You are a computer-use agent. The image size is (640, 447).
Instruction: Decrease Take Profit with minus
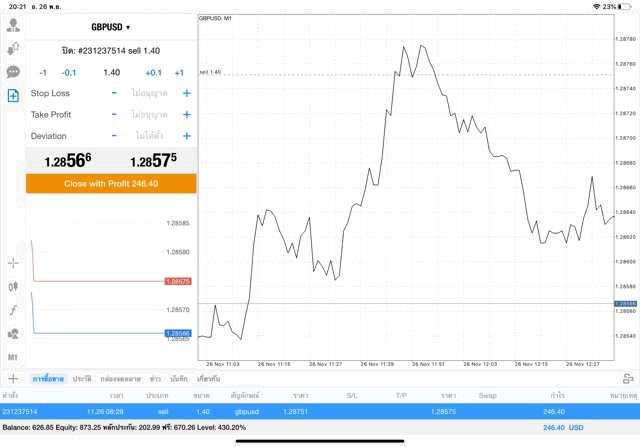(114, 114)
